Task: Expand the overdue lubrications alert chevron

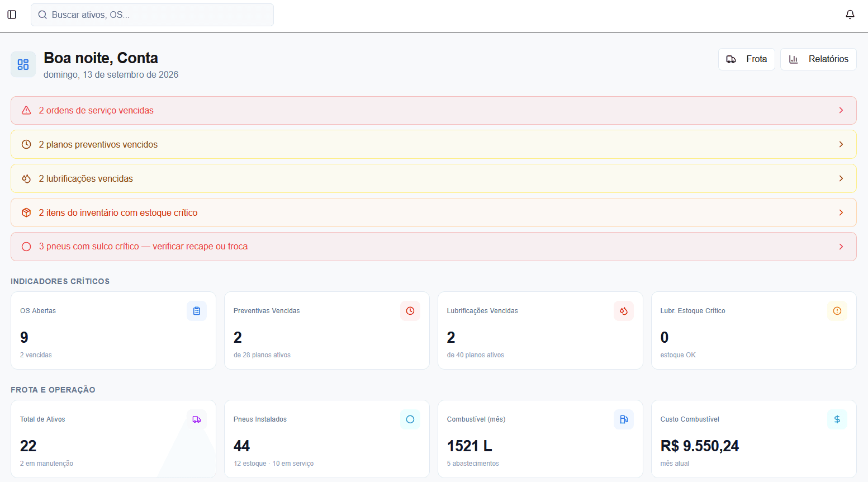Action: 841,178
